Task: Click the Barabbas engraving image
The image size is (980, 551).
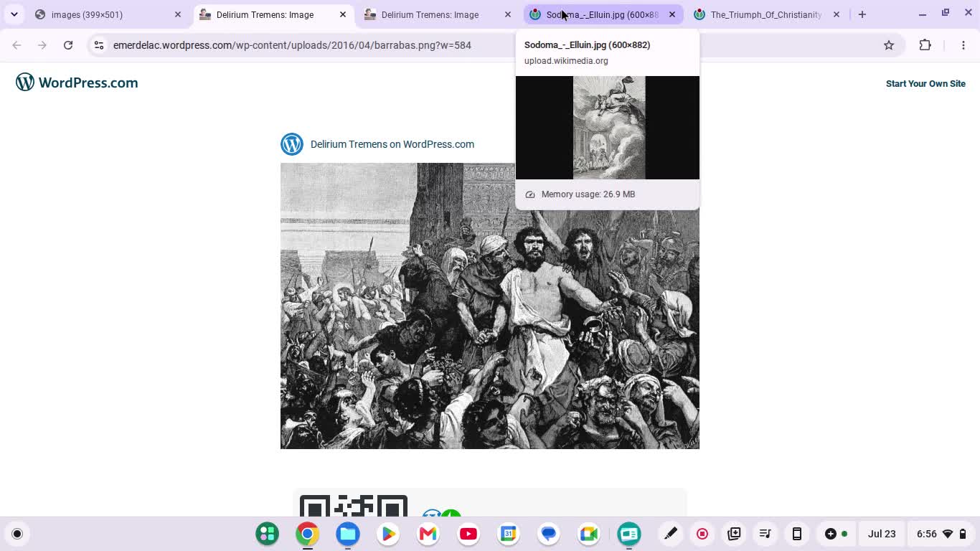Action: 490,306
